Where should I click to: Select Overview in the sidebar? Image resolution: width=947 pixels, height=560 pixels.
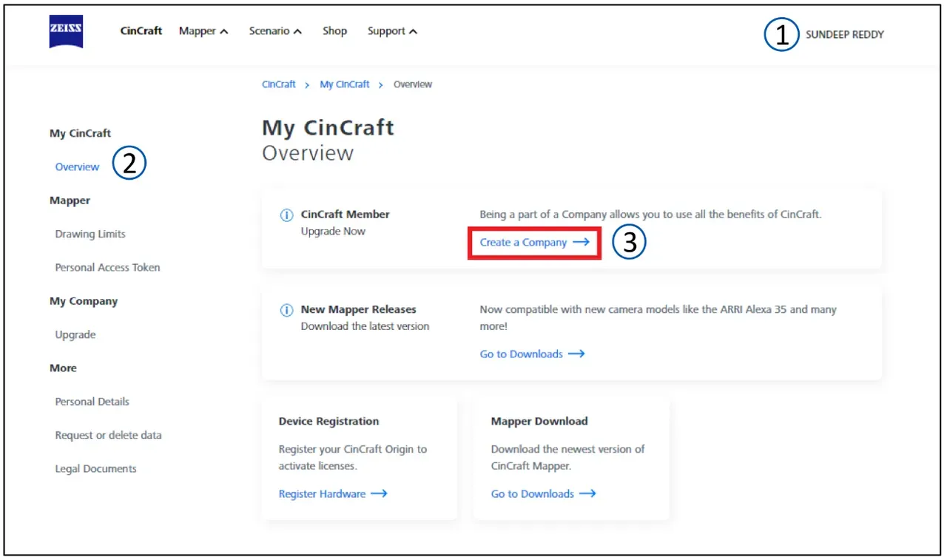pos(77,167)
